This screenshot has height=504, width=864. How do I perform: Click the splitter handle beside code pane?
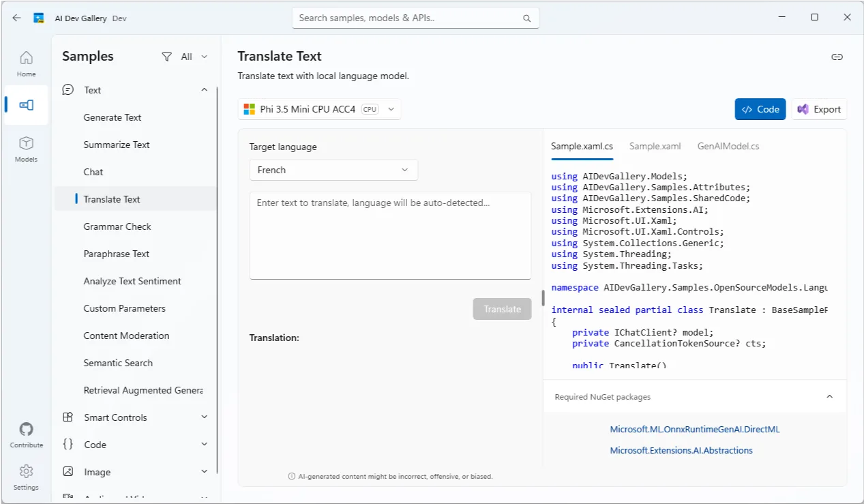[x=543, y=298]
